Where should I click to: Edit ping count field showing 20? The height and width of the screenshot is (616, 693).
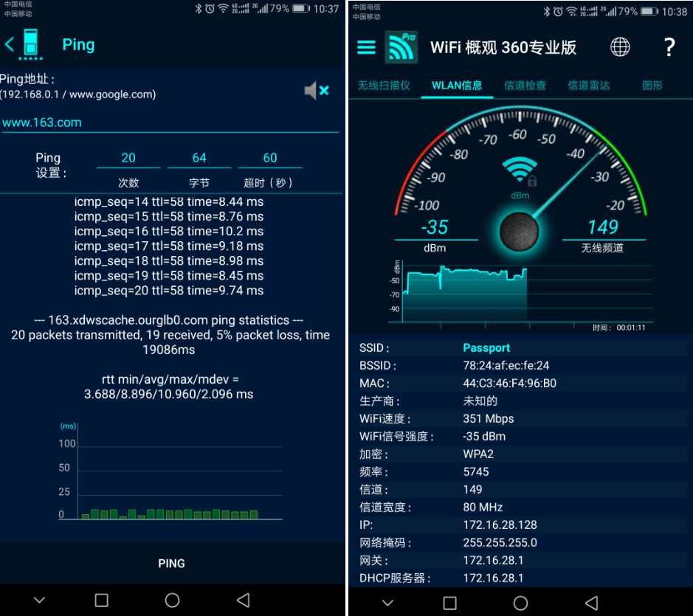pyautogui.click(x=128, y=158)
